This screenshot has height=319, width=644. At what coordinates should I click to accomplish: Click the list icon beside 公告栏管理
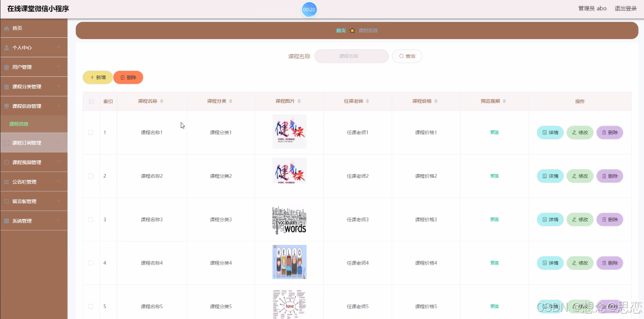click(6, 182)
